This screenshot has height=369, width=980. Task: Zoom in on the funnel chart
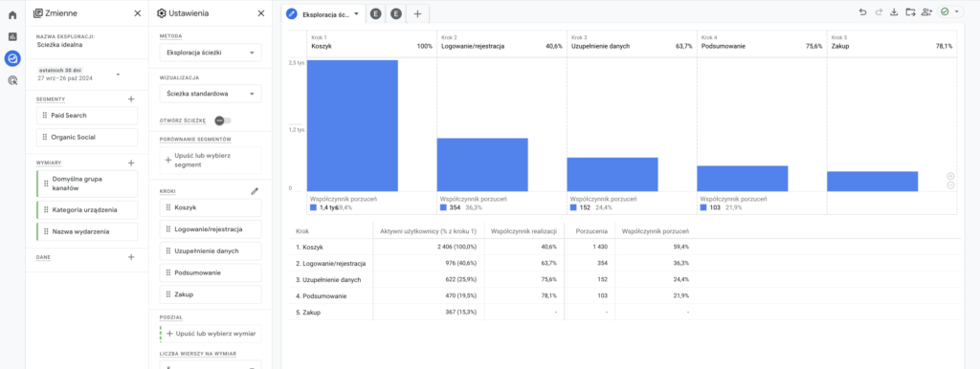point(950,176)
